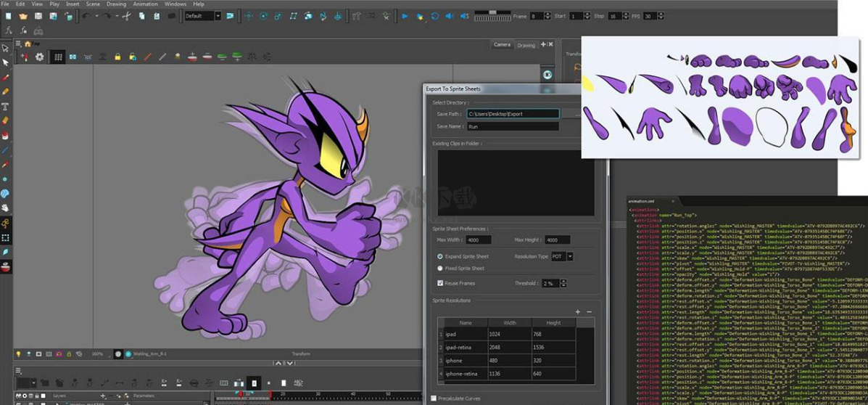Screen dimensions: 868x405
Task: Add a sprite resolution with plus button
Action: pos(578,311)
